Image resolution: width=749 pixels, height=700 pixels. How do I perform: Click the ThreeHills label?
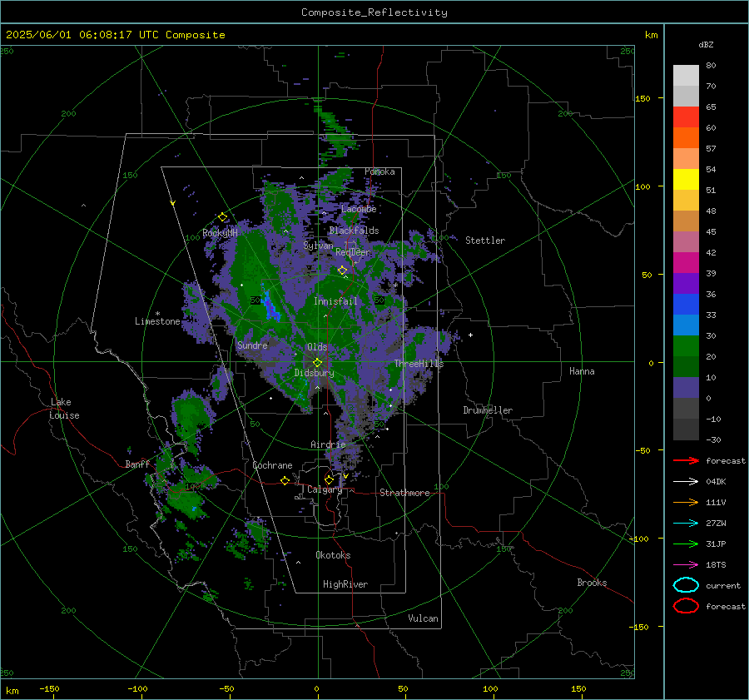pyautogui.click(x=419, y=364)
